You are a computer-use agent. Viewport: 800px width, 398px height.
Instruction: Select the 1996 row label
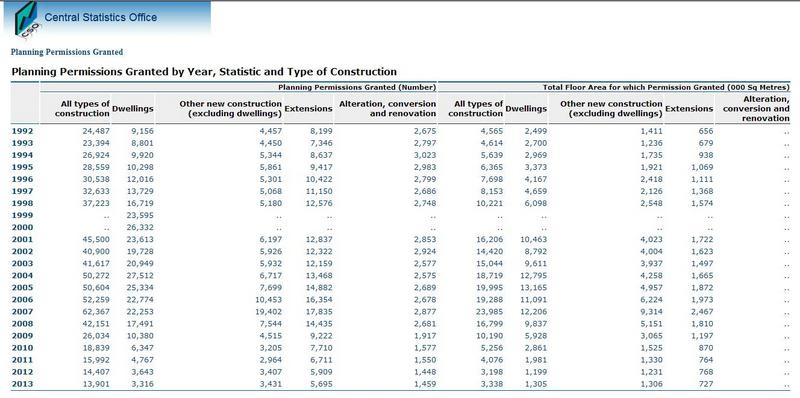tap(22, 179)
